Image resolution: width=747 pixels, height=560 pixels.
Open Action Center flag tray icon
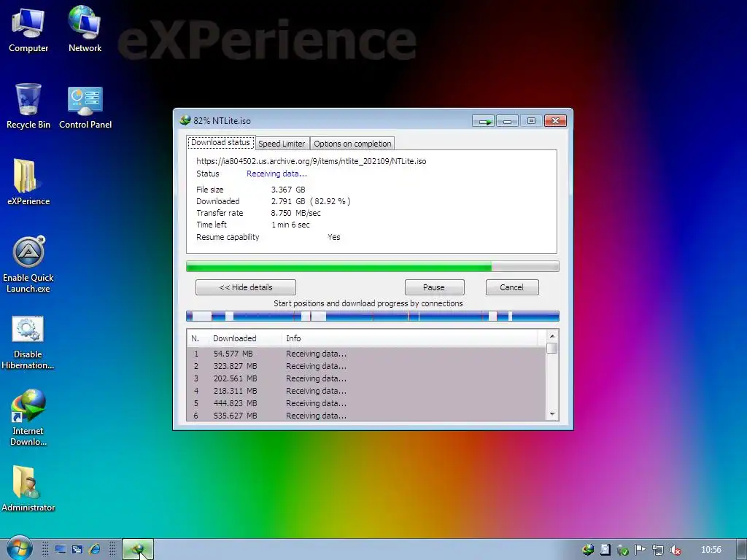[640, 550]
